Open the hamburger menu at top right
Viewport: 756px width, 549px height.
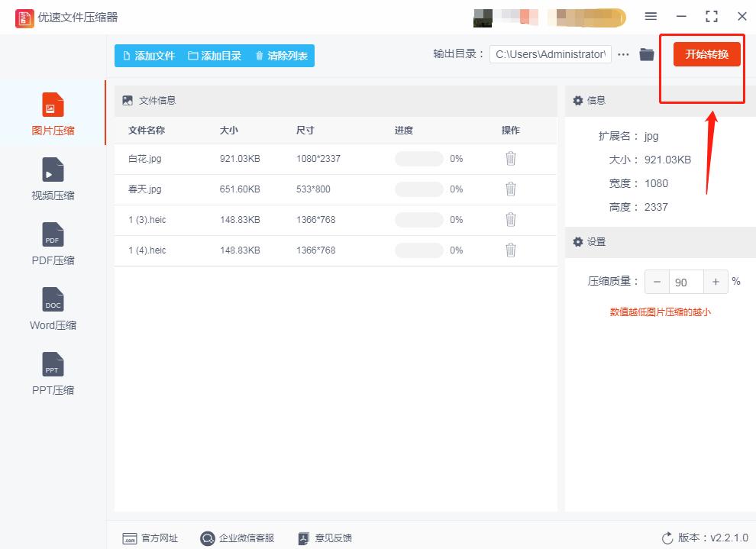coord(651,16)
